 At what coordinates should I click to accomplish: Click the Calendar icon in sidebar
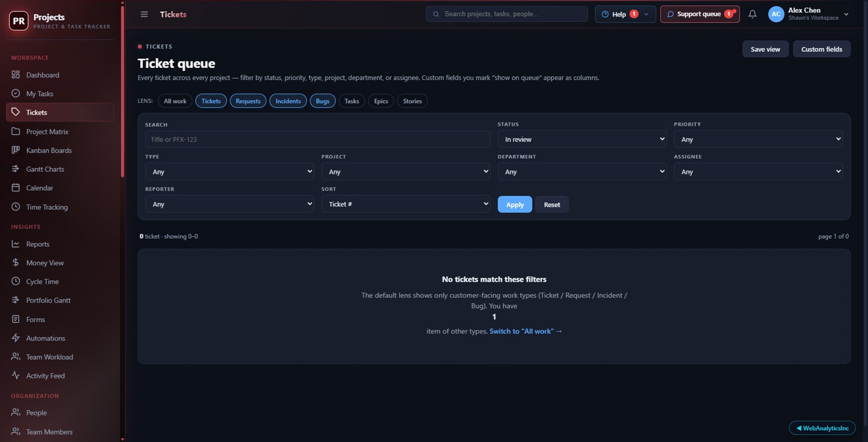(x=16, y=188)
